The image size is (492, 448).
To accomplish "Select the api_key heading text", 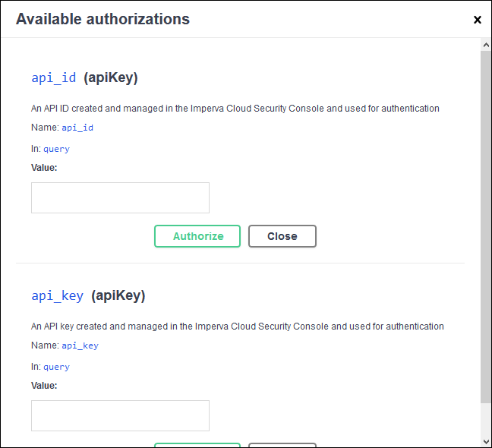I will click(x=58, y=295).
